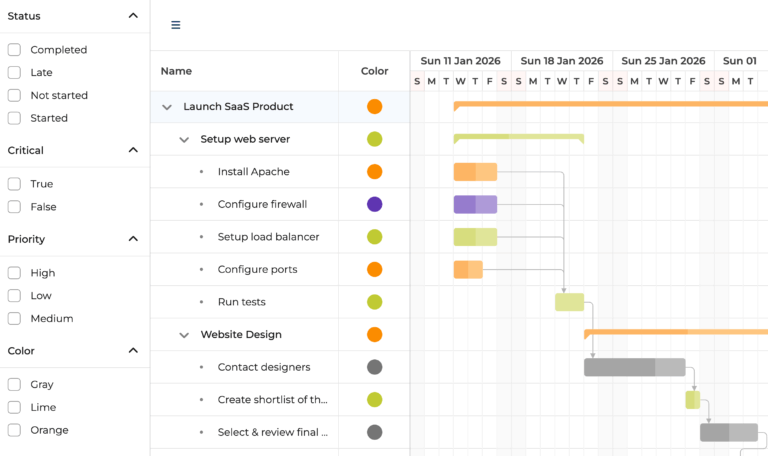Tick the High priority checkbox
Screen dimensions: 768x456
tap(14, 273)
